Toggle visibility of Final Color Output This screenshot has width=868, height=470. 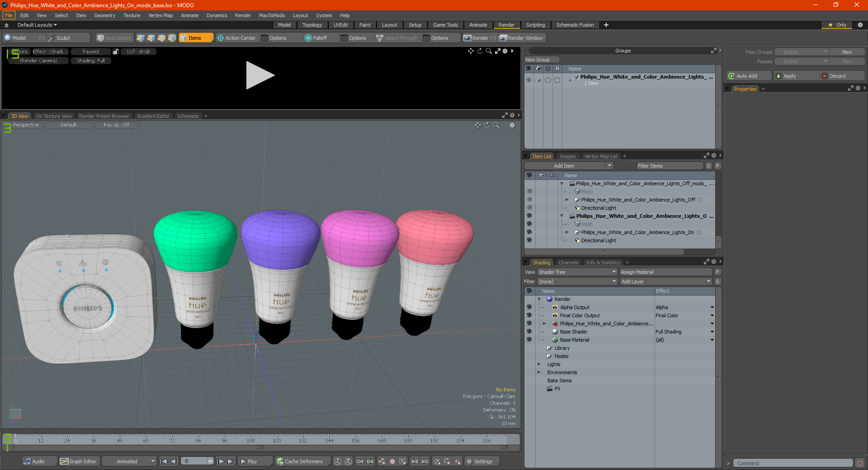pos(529,315)
